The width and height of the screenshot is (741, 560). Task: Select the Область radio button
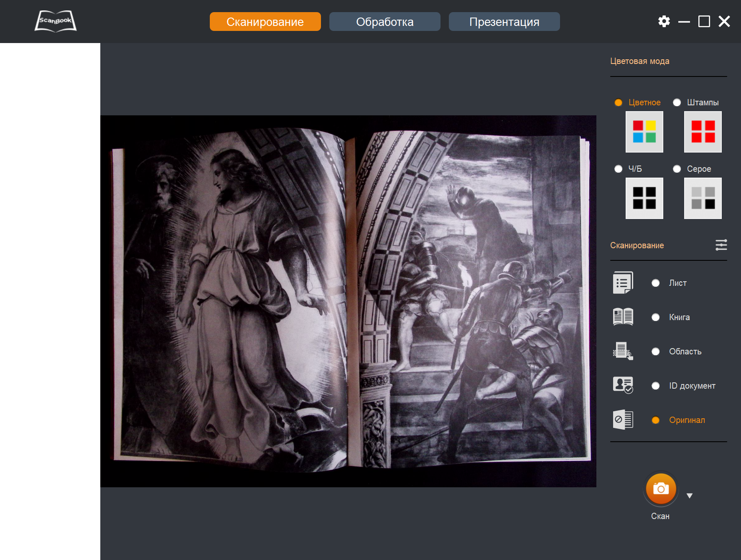pos(656,351)
